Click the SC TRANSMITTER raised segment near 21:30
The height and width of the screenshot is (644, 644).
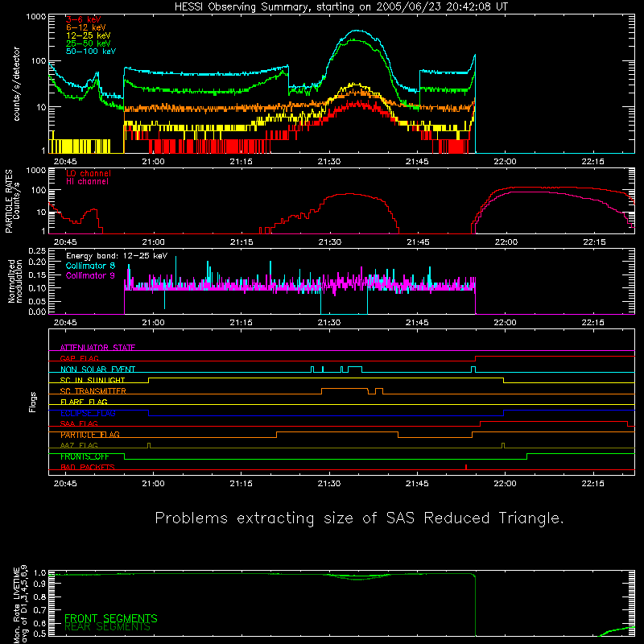tap(345, 389)
